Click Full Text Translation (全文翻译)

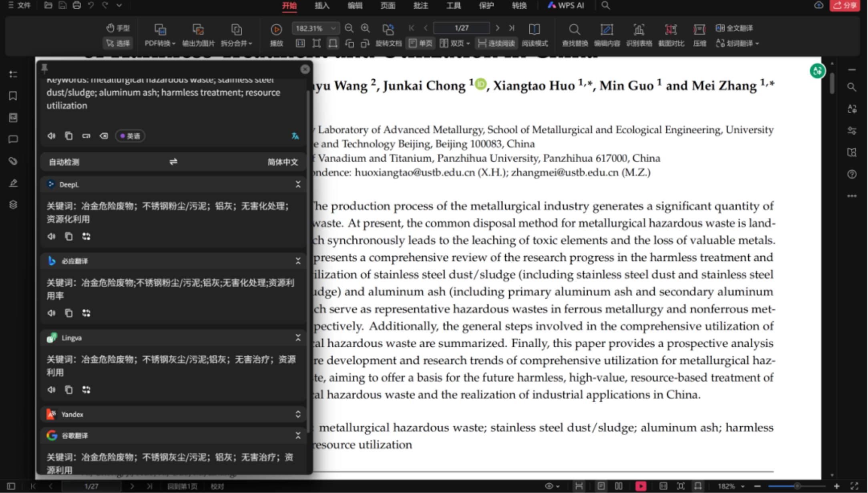[734, 28]
